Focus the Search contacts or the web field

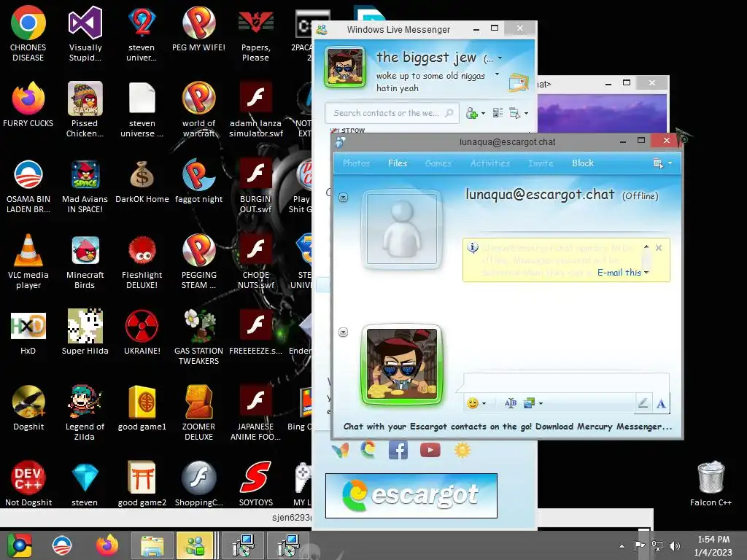392,113
